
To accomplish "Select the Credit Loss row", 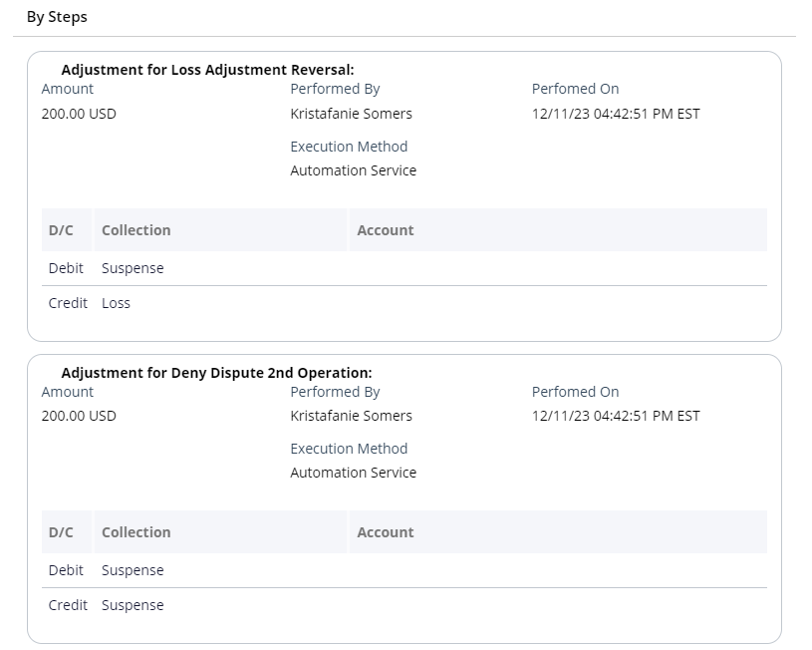I will pyautogui.click(x=404, y=303).
